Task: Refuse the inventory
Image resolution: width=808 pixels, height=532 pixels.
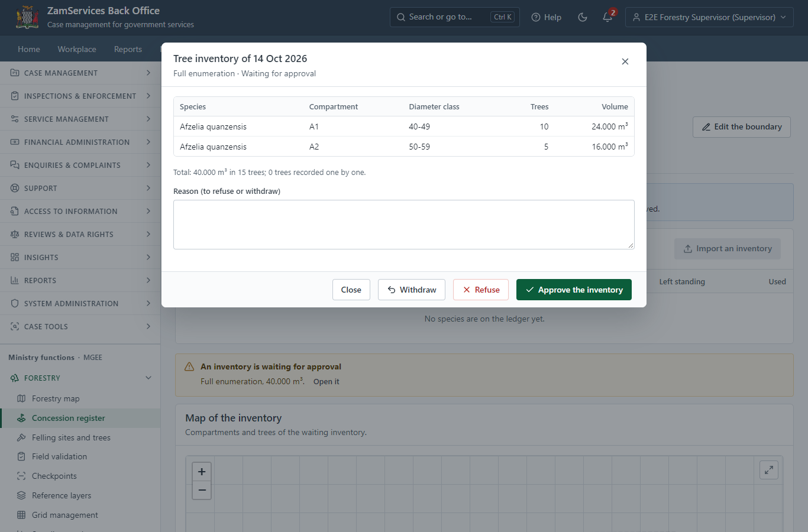Action: pyautogui.click(x=481, y=290)
